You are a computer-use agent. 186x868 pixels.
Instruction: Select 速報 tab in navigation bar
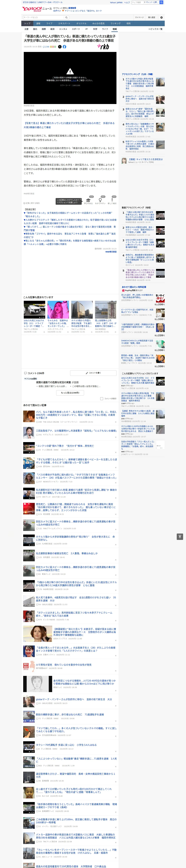click(x=38, y=24)
